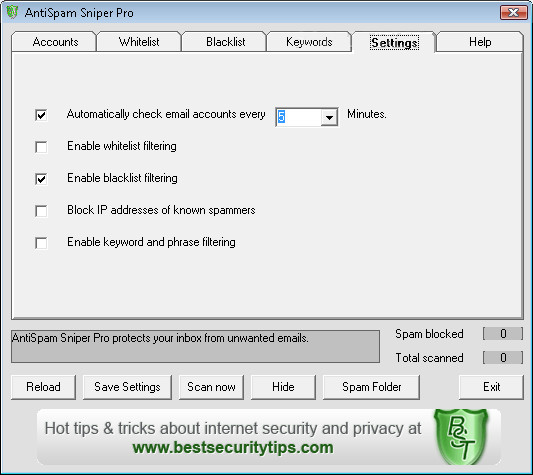This screenshot has height=475, width=533.
Task: Click 'Enable keyword and phrase filtering' label text
Action: 151,242
